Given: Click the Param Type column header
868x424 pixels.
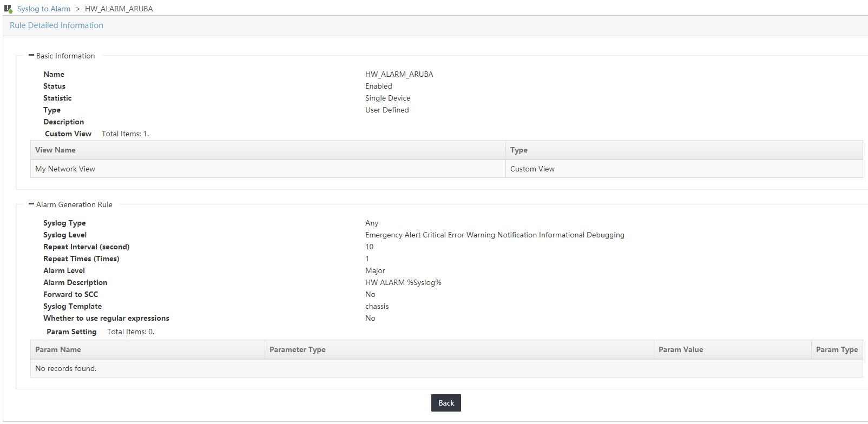Looking at the screenshot, I should tap(837, 349).
